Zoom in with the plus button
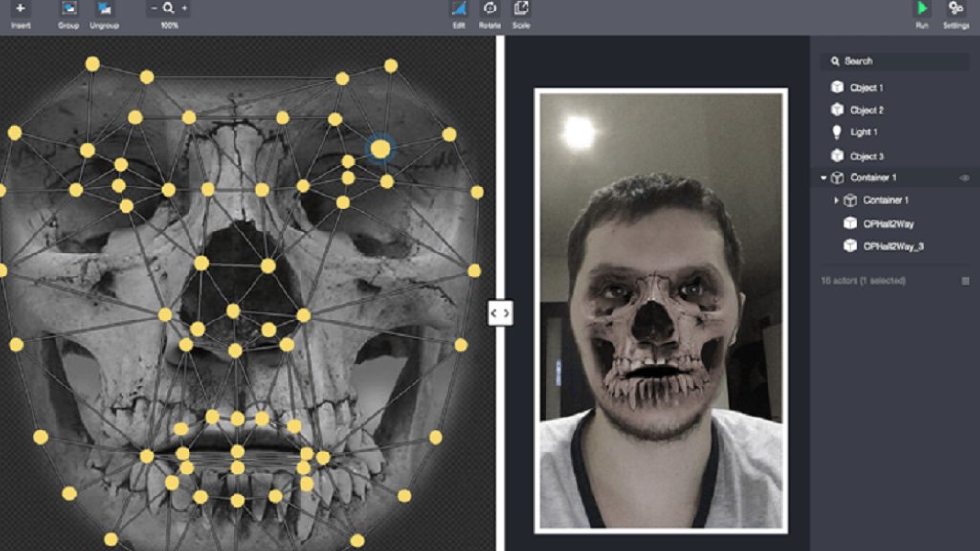Image resolution: width=980 pixels, height=551 pixels. click(184, 8)
